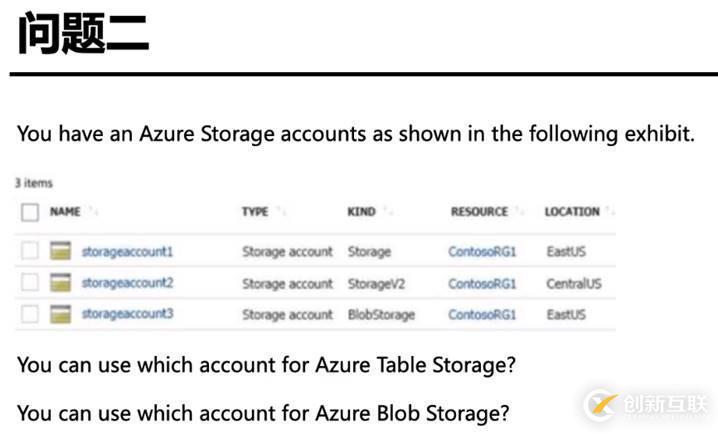Image resolution: width=718 pixels, height=434 pixels.
Task: Open the storageaccount1 link
Action: tap(127, 251)
